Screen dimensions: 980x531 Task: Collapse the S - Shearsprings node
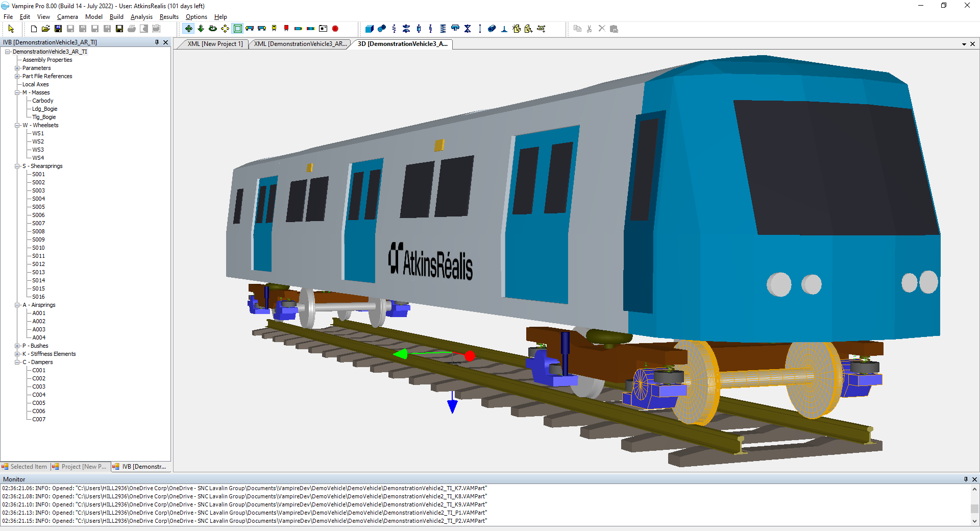click(x=17, y=166)
